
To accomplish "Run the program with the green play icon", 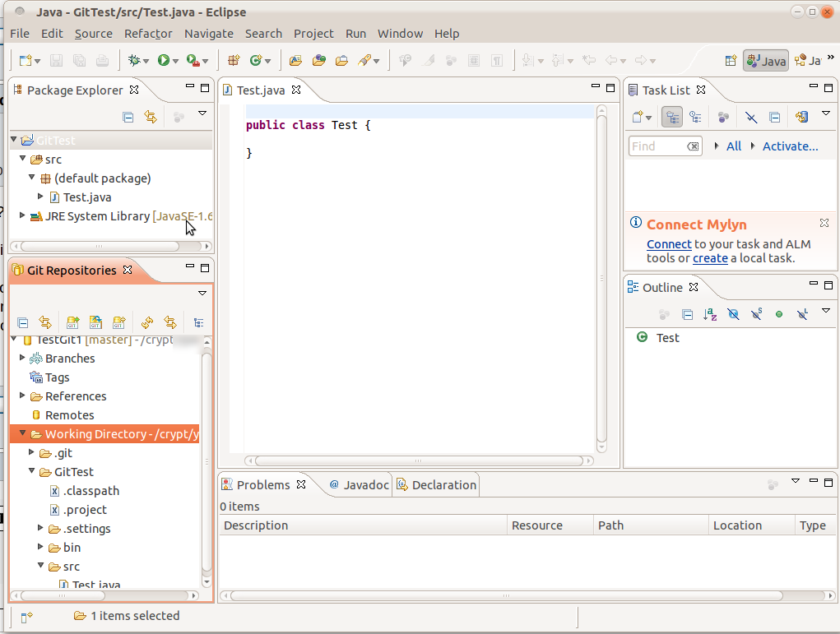I will pyautogui.click(x=164, y=61).
